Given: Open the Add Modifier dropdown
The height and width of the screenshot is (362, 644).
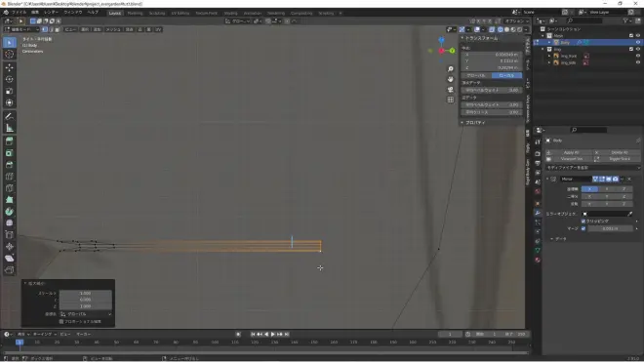Looking at the screenshot, I should coord(592,168).
